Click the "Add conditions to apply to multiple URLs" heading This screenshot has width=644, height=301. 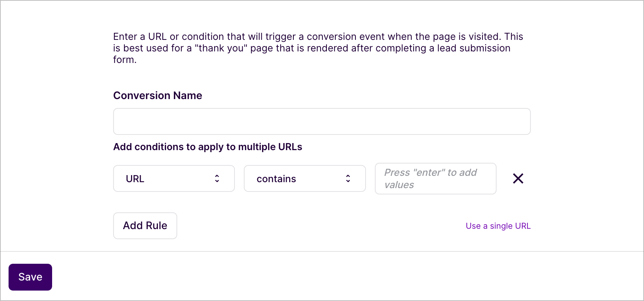[207, 147]
